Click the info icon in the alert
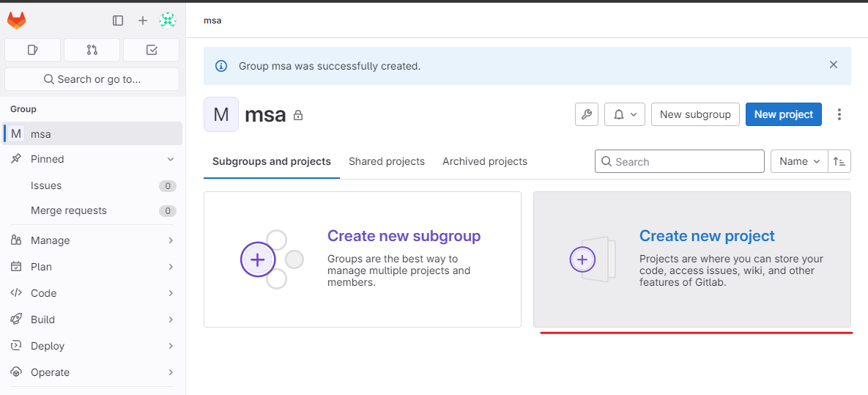The image size is (868, 395). (221, 66)
